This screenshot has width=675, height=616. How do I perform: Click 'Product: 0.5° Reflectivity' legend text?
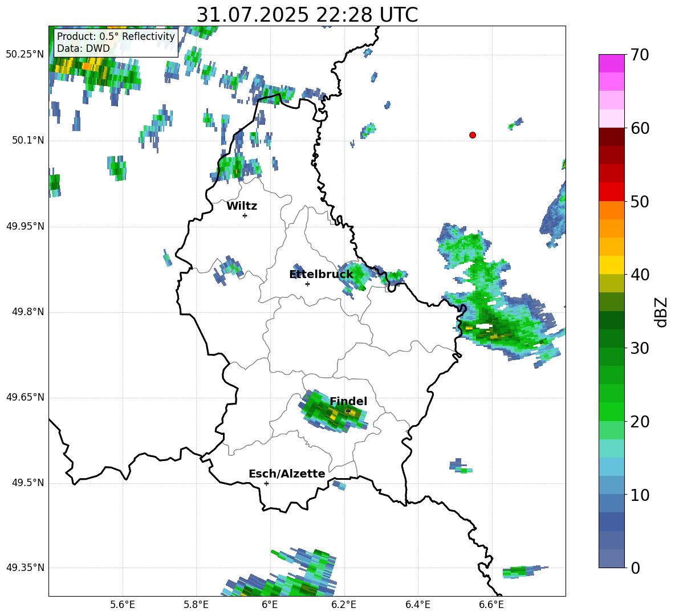click(x=116, y=36)
